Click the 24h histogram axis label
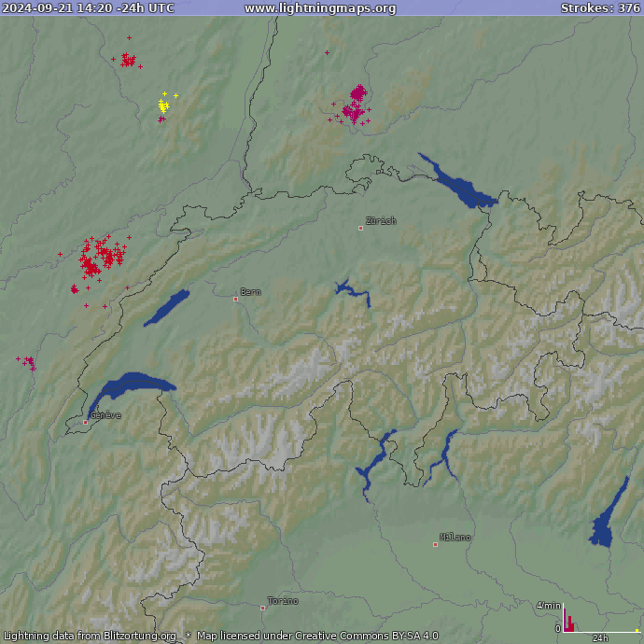644x644 pixels. click(x=600, y=637)
